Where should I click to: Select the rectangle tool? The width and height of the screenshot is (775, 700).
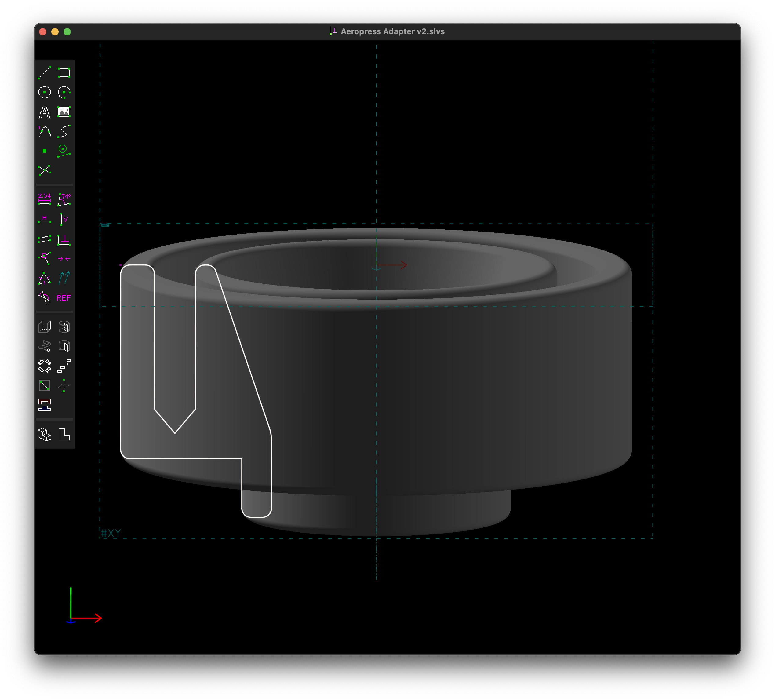(65, 71)
